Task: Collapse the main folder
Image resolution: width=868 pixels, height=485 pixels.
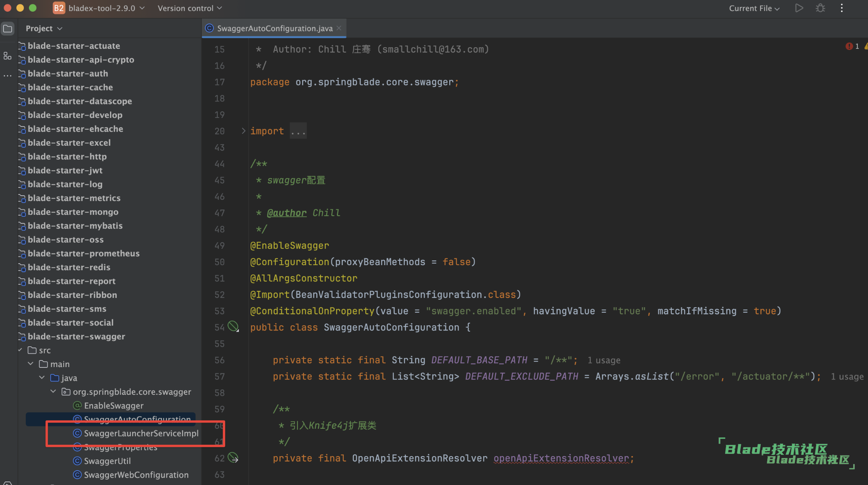Action: [30, 364]
